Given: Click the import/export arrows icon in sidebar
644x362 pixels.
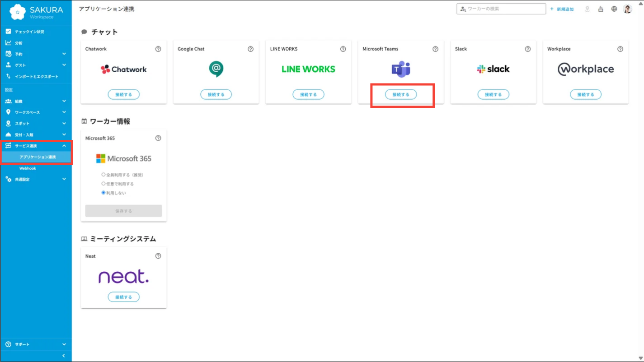Looking at the screenshot, I should coord(8,76).
